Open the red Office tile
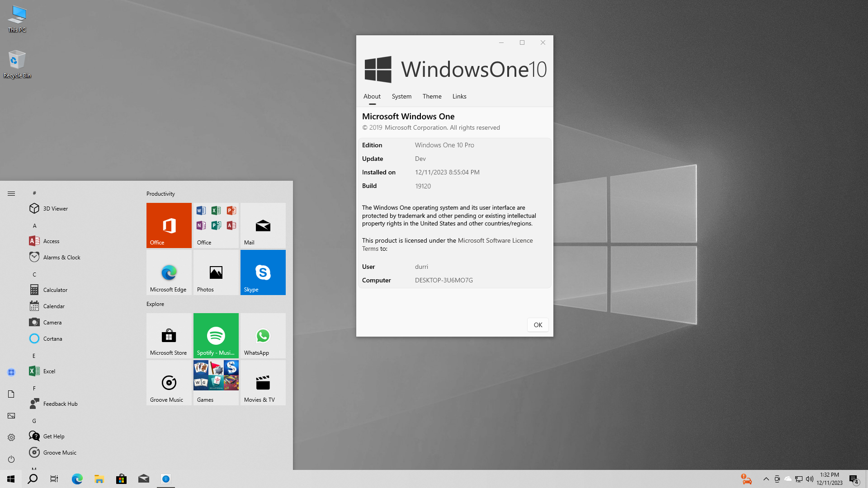The height and width of the screenshot is (488, 868). [169, 225]
